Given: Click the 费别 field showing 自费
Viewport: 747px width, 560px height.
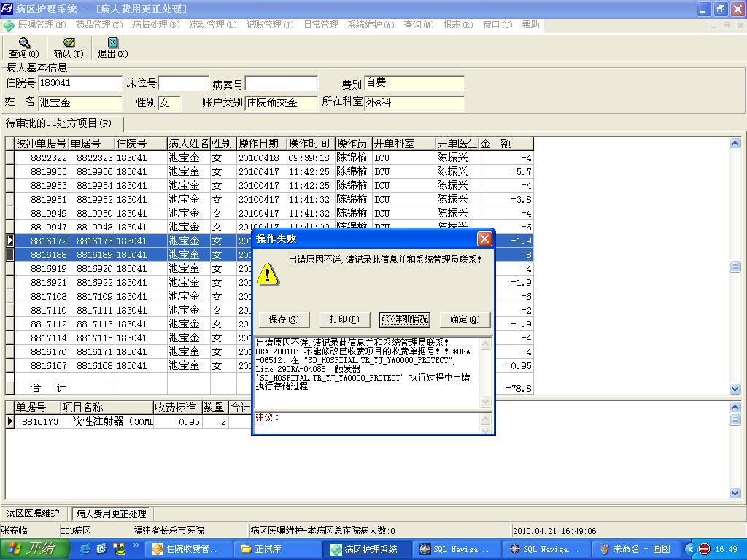Looking at the screenshot, I should [x=414, y=83].
